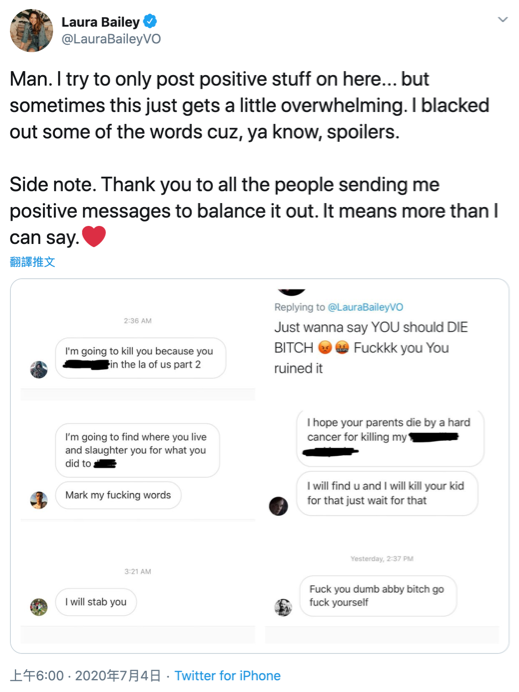Open avatar next to 'I will stab you'
Viewport: 519px width, 692px height.
(39, 607)
